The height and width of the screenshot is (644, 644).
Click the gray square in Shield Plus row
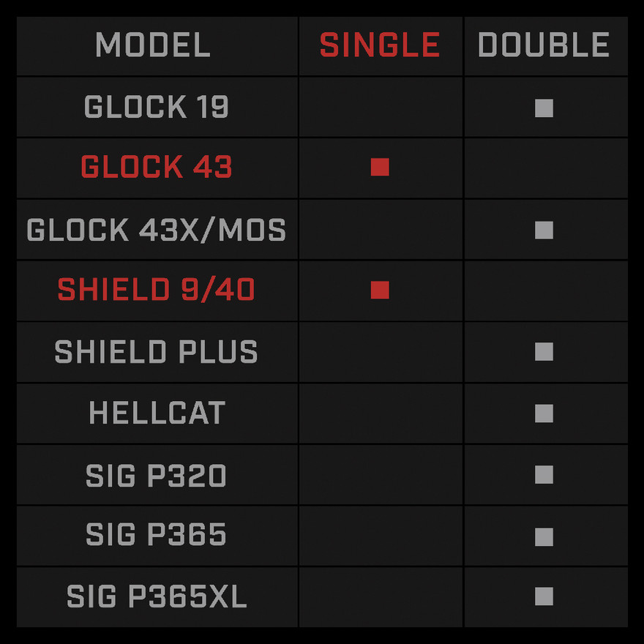(x=544, y=352)
